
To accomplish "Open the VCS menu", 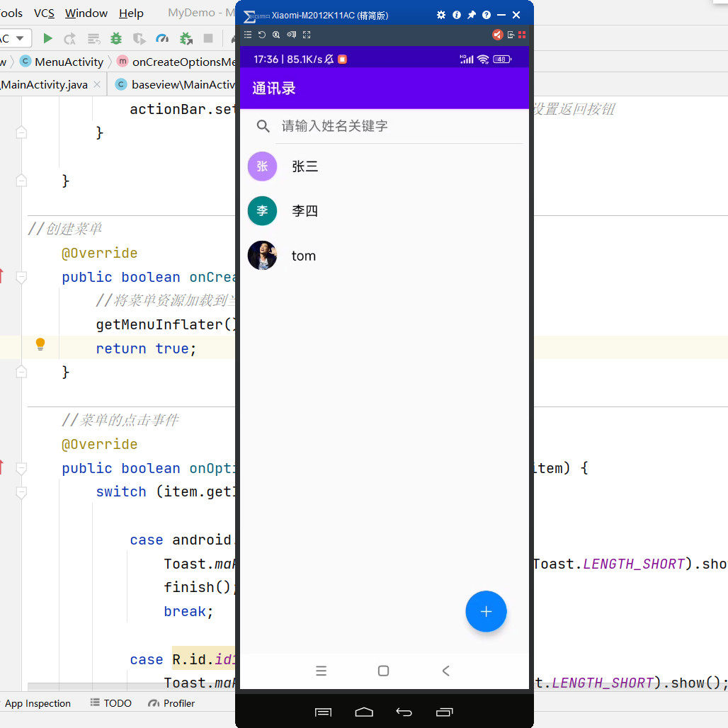I will point(44,13).
